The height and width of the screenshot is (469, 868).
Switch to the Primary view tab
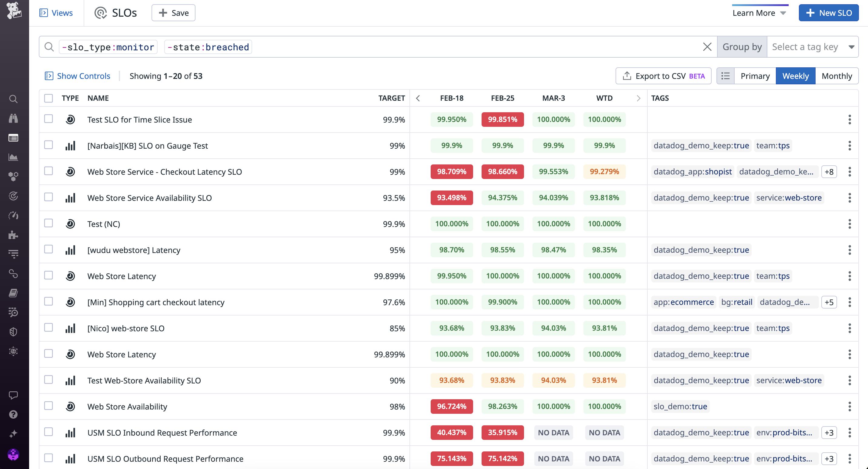(x=755, y=76)
